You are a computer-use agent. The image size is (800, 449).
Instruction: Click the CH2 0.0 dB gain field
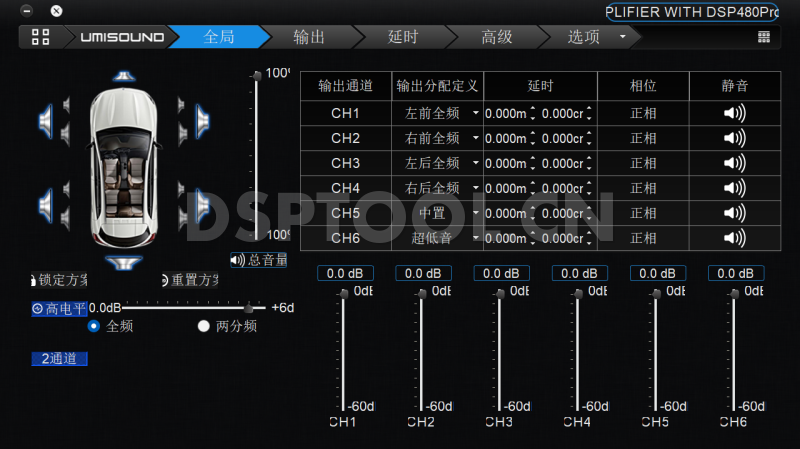click(x=423, y=273)
